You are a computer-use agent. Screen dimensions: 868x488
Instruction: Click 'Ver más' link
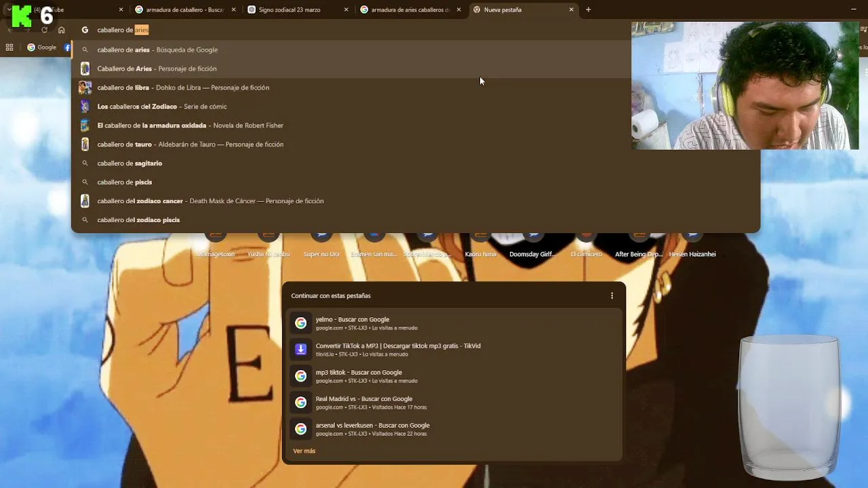click(x=304, y=451)
